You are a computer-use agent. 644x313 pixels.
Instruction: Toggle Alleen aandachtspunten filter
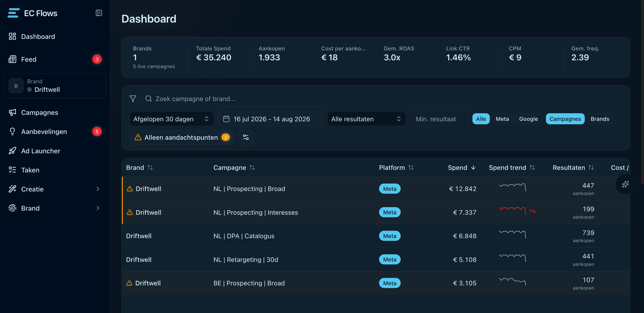pos(182,137)
